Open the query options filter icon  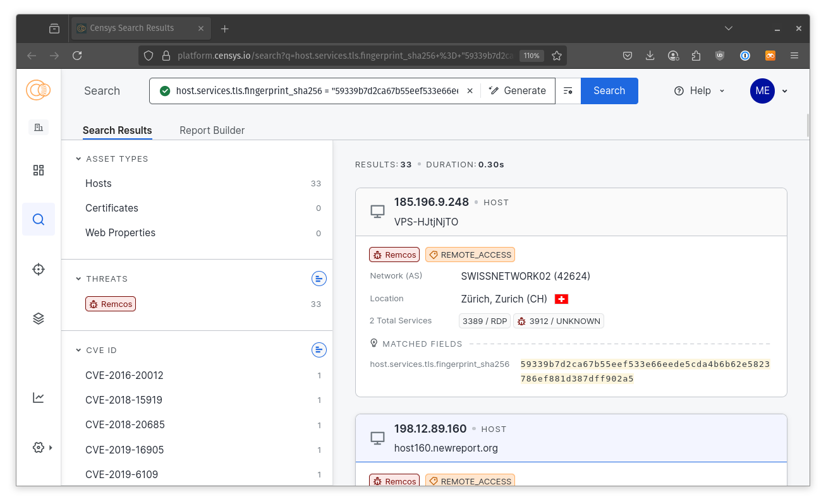[568, 91]
